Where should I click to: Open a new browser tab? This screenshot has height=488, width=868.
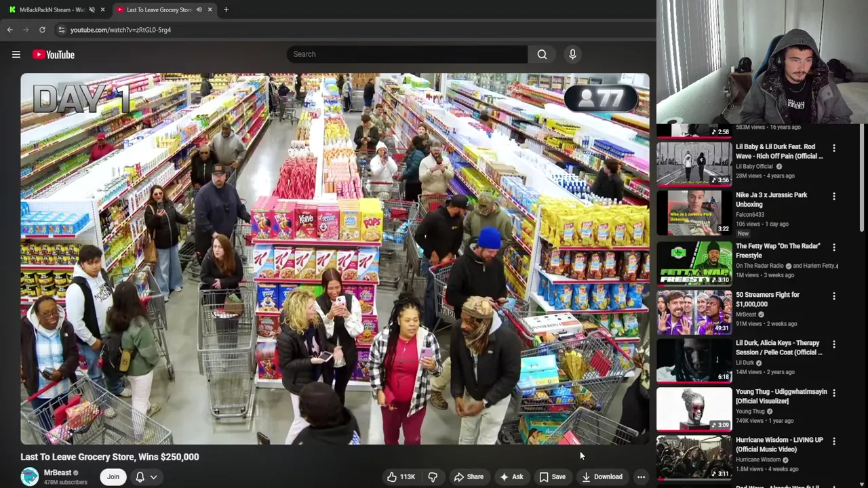click(226, 9)
